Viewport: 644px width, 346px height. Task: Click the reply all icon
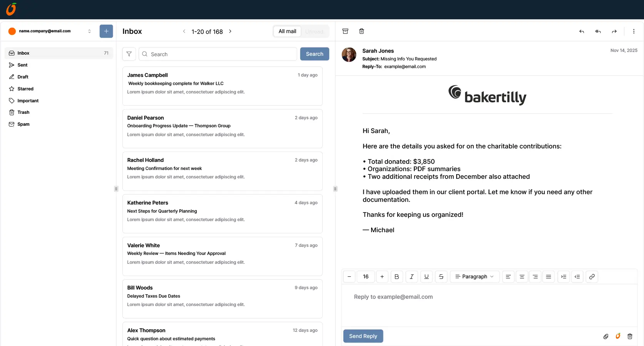[x=598, y=32]
